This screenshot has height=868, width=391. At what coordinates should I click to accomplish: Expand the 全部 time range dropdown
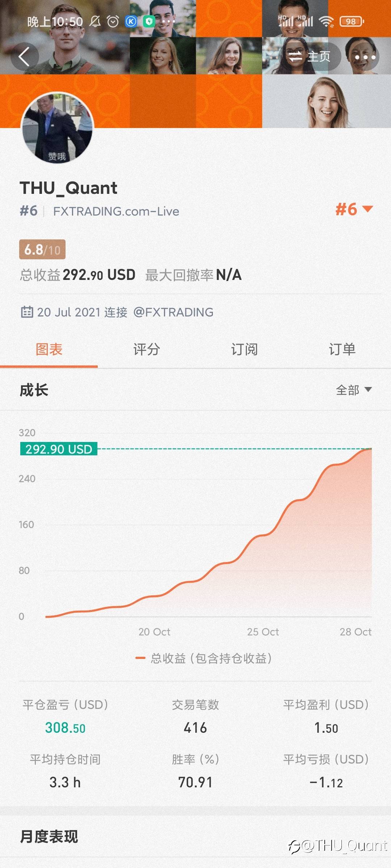[353, 390]
